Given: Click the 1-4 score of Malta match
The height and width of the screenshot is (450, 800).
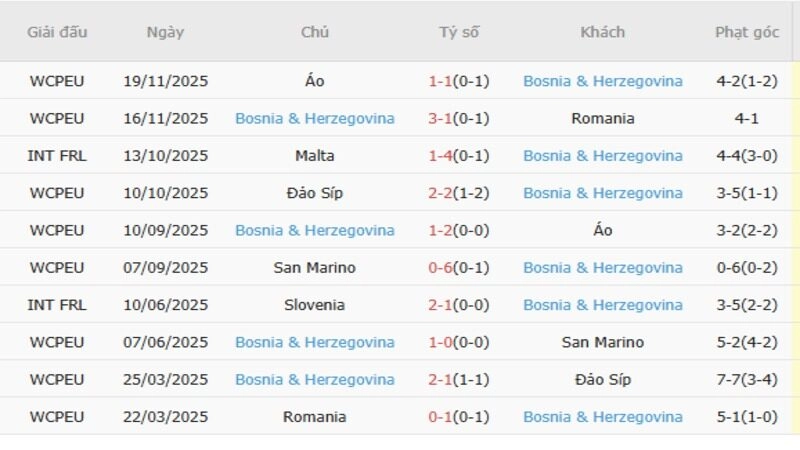Looking at the screenshot, I should pyautogui.click(x=440, y=156).
